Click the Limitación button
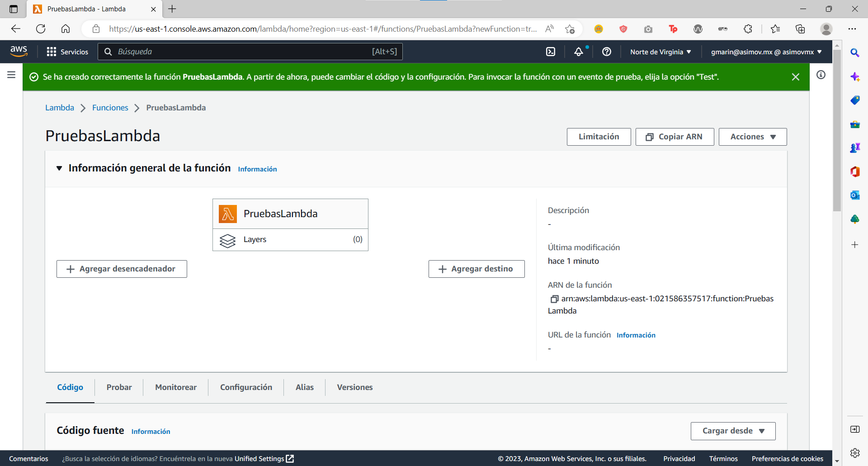This screenshot has height=466, width=868. 599,137
